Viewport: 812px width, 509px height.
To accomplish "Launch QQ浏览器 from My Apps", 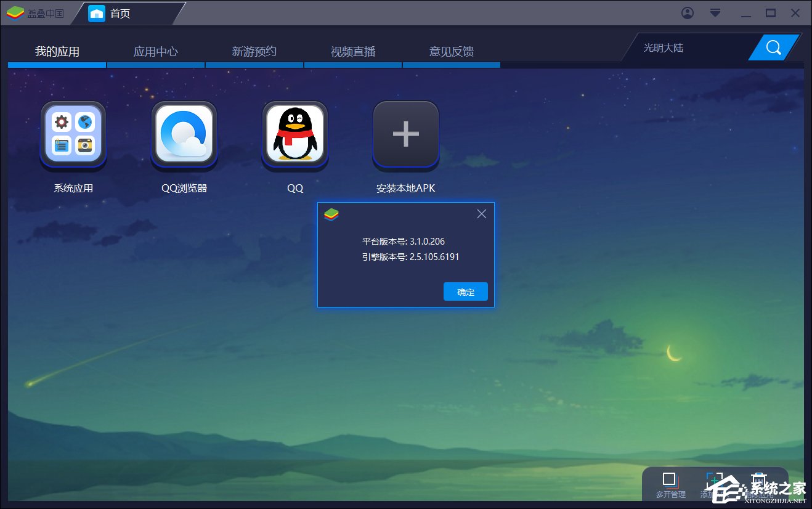I will pyautogui.click(x=184, y=134).
